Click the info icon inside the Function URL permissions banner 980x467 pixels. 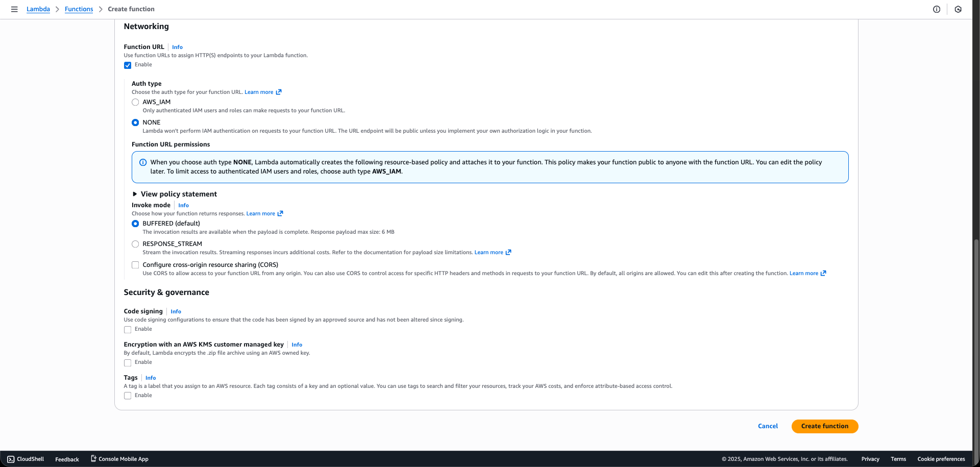(x=142, y=162)
